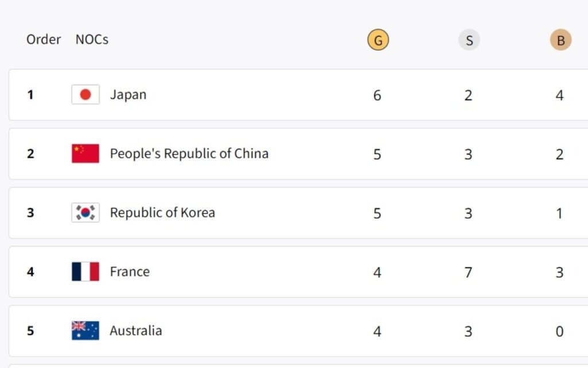The width and height of the screenshot is (588, 368).
Task: Click the bronze medal B icon
Action: [x=560, y=40]
